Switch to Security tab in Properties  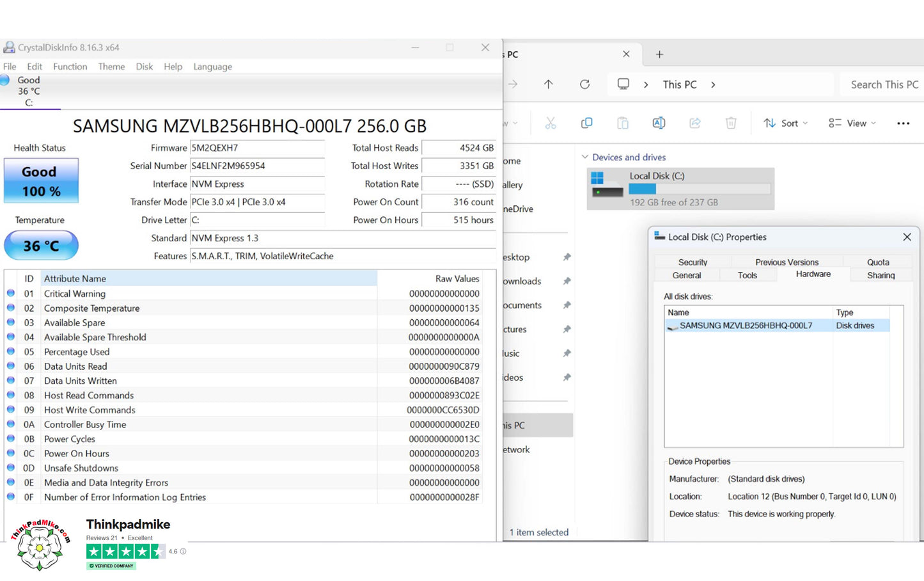click(x=693, y=262)
